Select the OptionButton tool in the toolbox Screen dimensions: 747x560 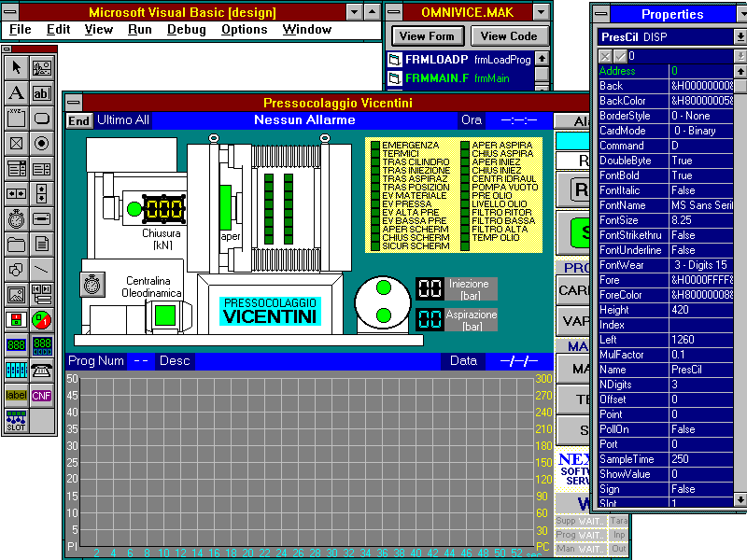click(x=41, y=144)
